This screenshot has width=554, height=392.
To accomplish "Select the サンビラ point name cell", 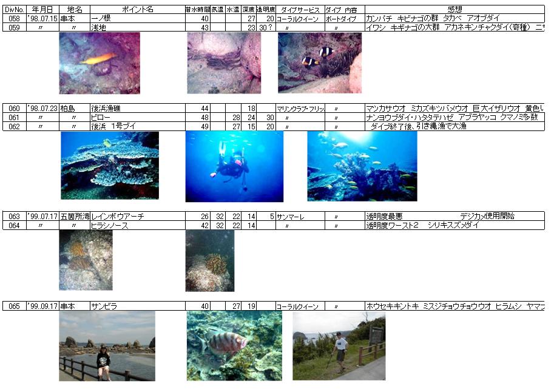I will tap(137, 306).
